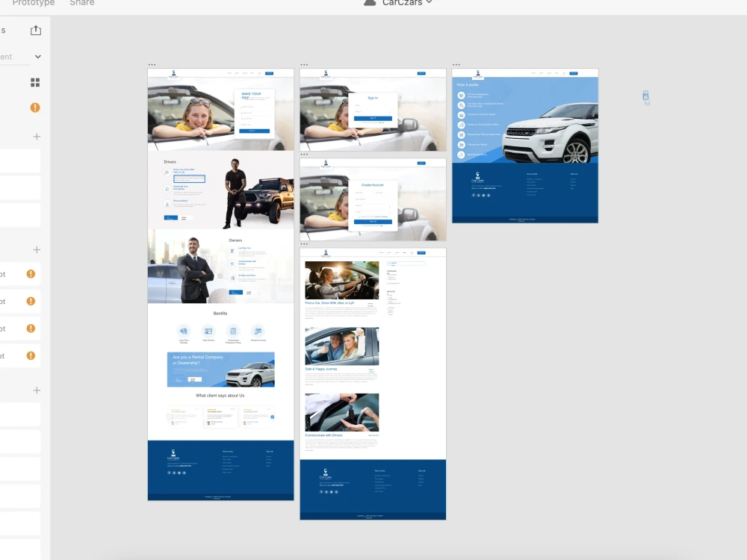This screenshot has width=747, height=560.
Task: Select the car keys handover blog photo
Action: point(342,412)
